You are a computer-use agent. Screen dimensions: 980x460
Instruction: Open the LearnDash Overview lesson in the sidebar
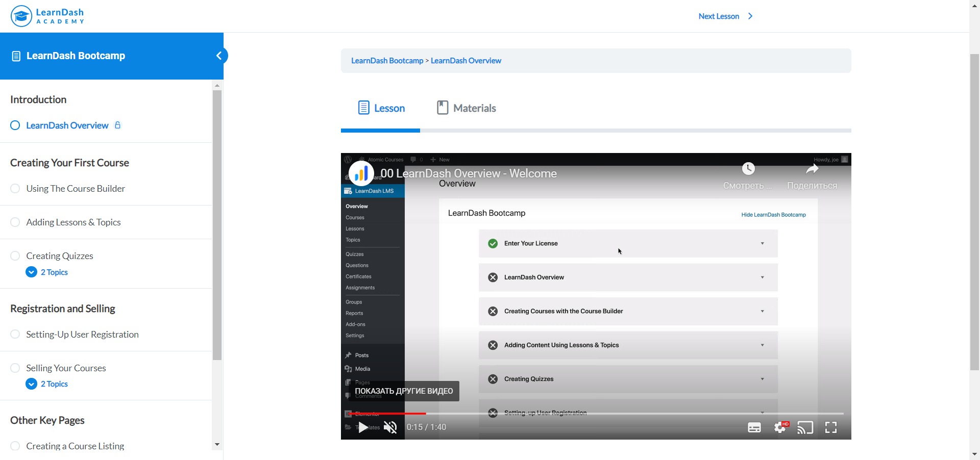tap(67, 125)
